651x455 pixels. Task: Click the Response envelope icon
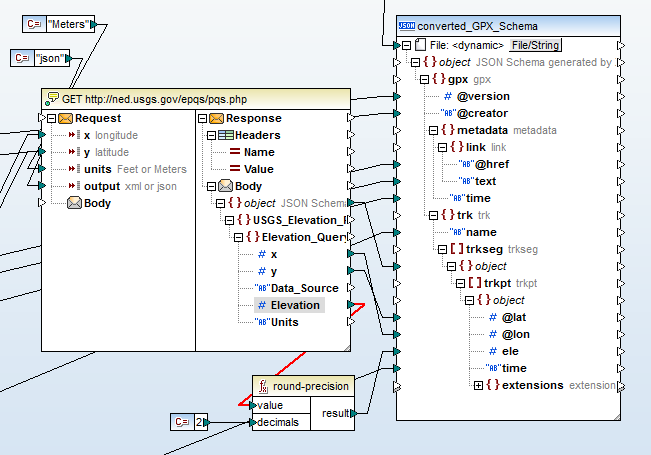click(x=217, y=118)
